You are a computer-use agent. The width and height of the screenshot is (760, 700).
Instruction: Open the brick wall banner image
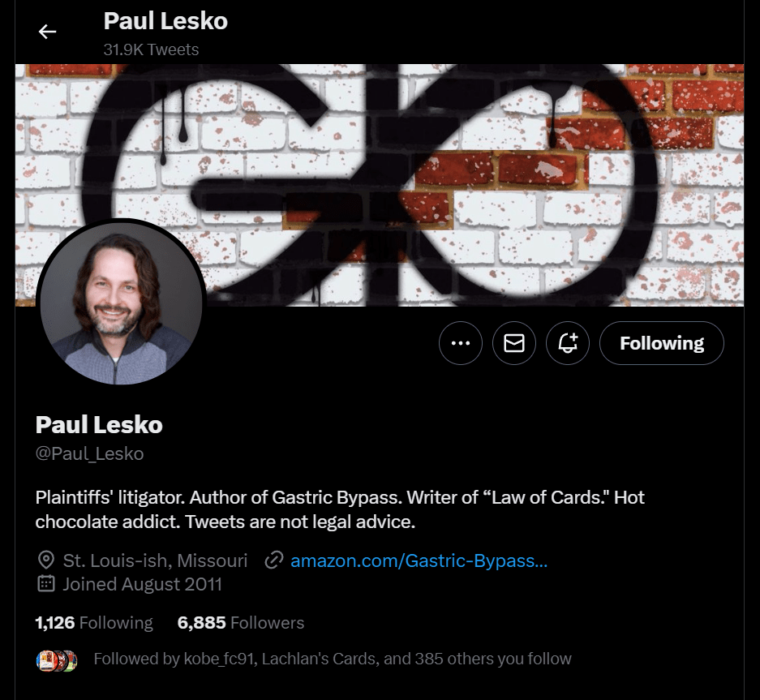coord(380,185)
